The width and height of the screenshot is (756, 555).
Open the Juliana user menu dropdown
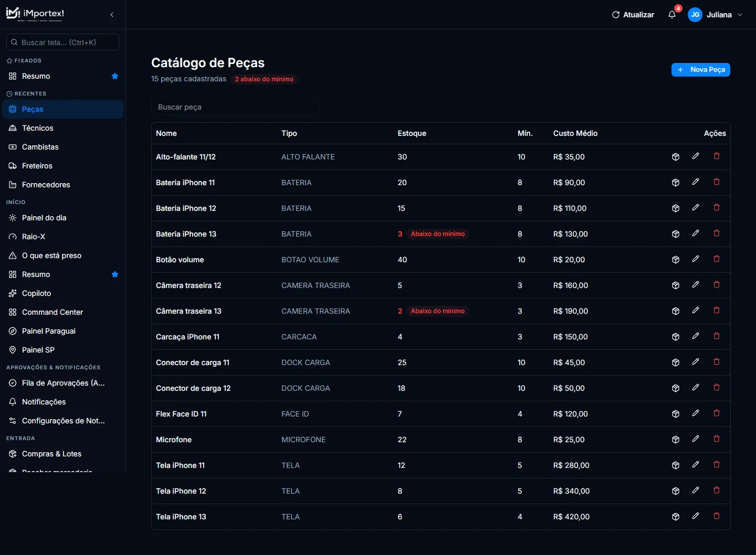[x=715, y=15]
